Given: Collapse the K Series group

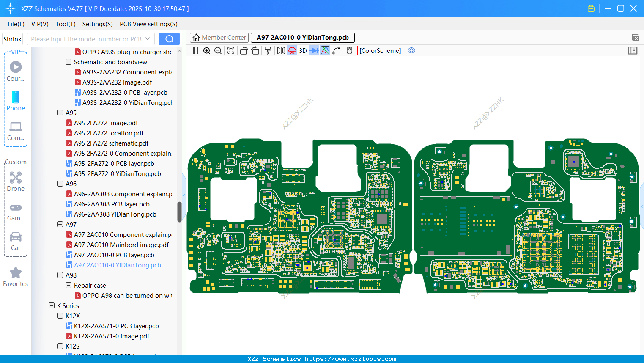Looking at the screenshot, I should [x=51, y=305].
